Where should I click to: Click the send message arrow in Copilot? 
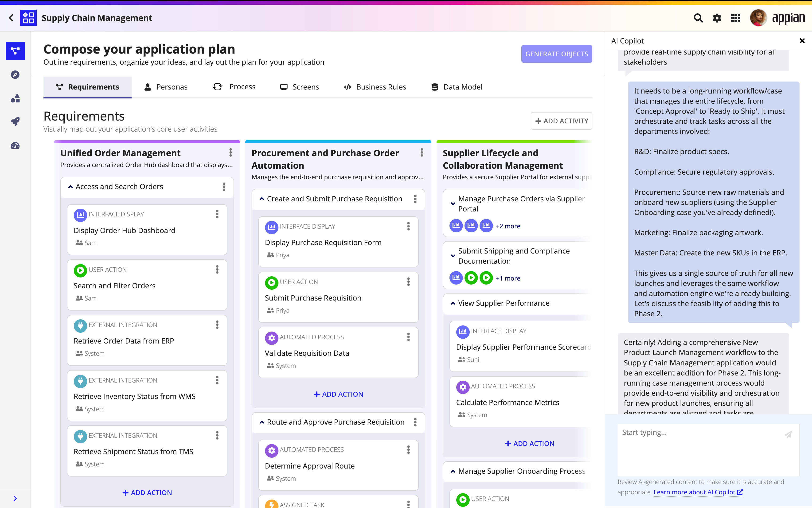788,434
